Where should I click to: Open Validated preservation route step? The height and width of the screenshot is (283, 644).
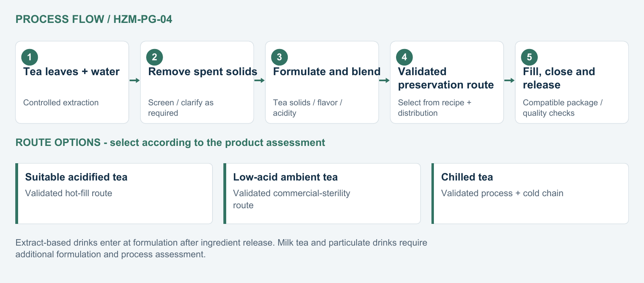[447, 82]
